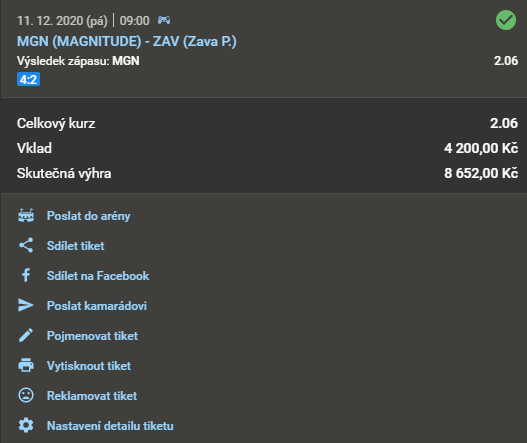Image resolution: width=527 pixels, height=443 pixels.
Task: Select Pojmenovat tiket
Action: [92, 335]
